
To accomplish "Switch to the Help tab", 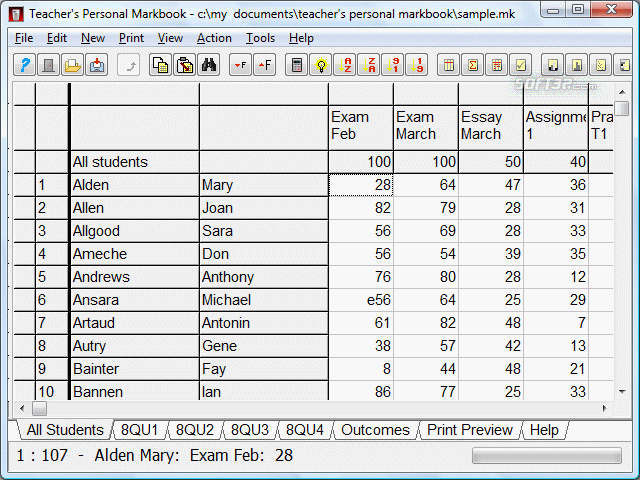I will pyautogui.click(x=544, y=430).
